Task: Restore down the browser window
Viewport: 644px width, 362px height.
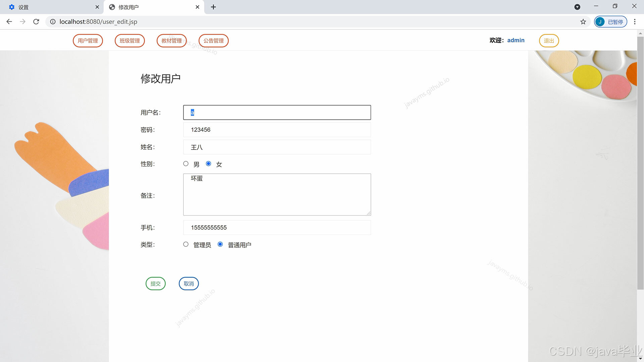Action: pyautogui.click(x=615, y=6)
